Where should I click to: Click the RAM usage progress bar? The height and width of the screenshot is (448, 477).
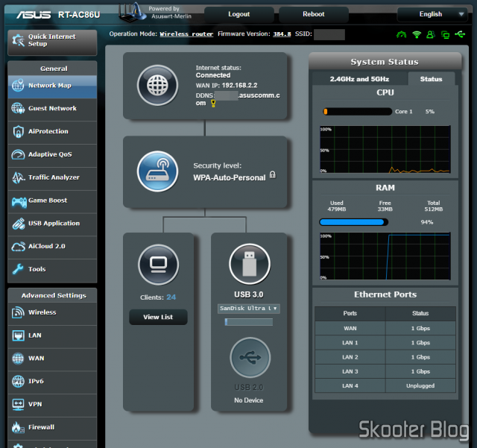pos(353,222)
